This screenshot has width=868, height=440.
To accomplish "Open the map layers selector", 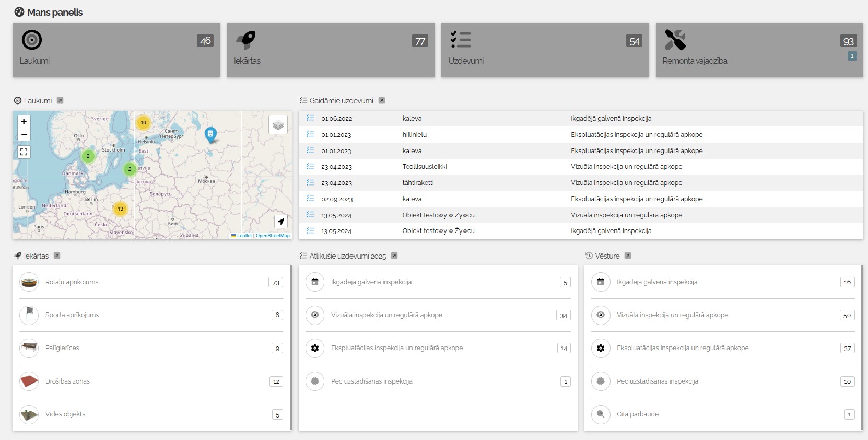I will click(x=278, y=125).
